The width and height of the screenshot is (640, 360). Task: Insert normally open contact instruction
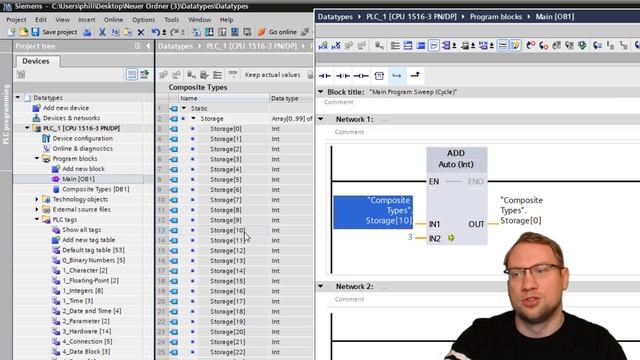pyautogui.click(x=325, y=76)
